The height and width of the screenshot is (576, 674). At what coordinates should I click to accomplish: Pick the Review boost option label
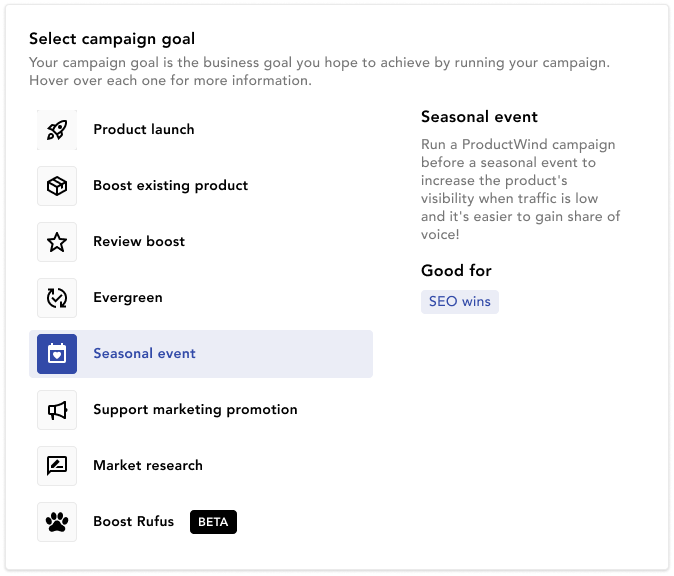click(139, 242)
